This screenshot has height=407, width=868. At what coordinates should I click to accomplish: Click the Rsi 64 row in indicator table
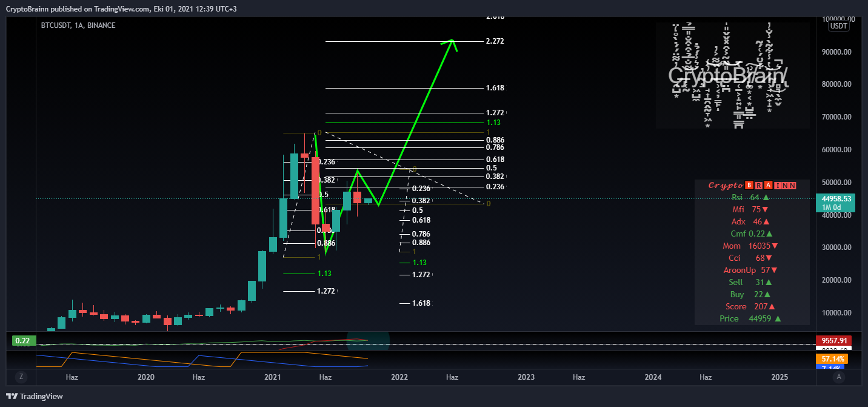752,197
